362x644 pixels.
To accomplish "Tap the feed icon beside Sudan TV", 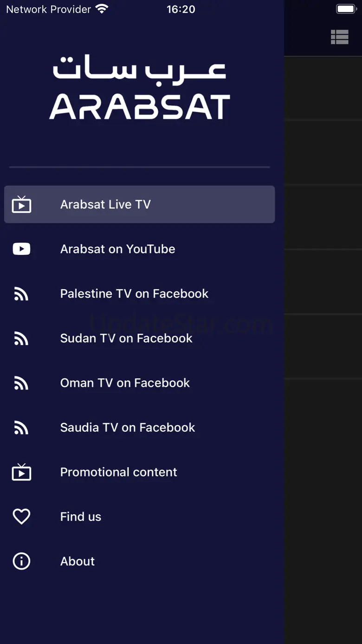I will click(x=21, y=338).
